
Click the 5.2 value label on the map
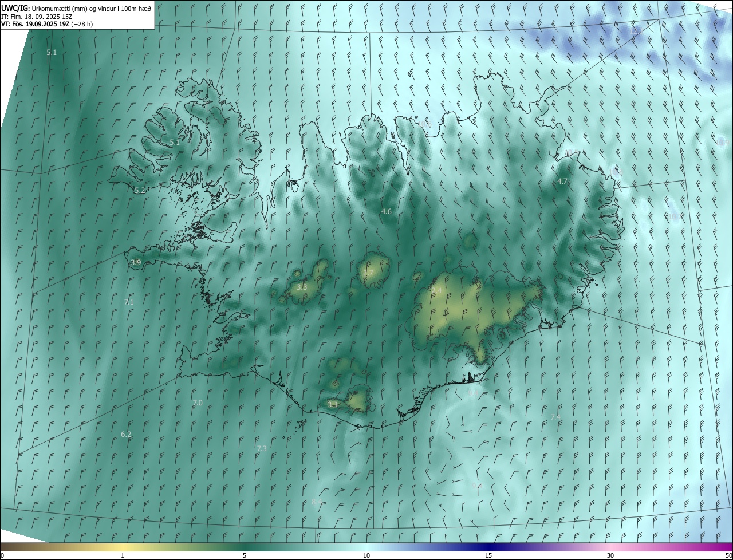(140, 190)
